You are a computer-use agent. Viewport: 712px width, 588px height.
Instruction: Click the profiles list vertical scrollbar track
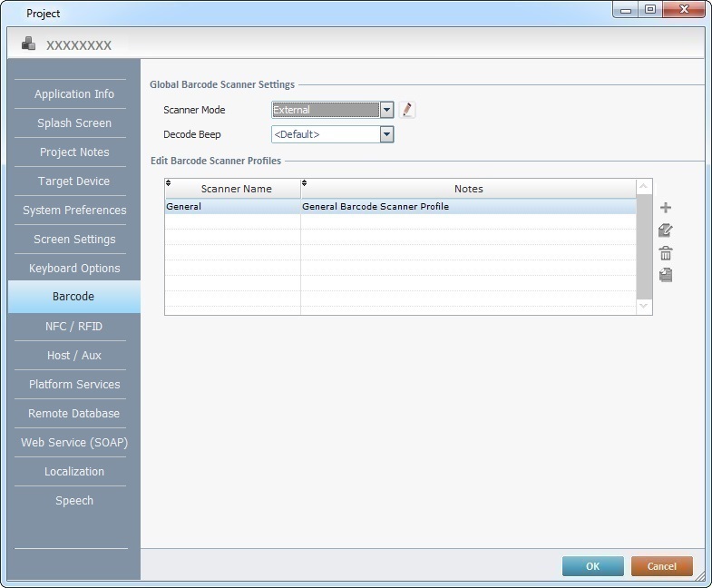[x=643, y=247]
